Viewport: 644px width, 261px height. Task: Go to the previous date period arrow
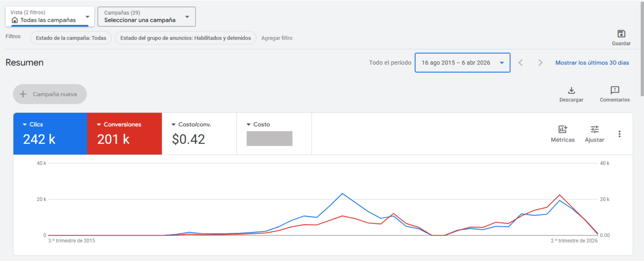click(x=521, y=63)
